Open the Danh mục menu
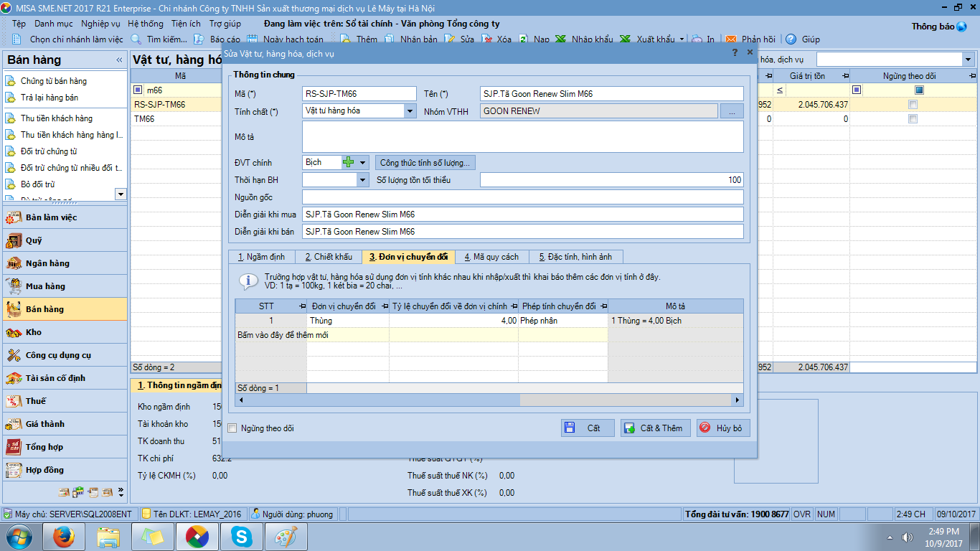 54,24
